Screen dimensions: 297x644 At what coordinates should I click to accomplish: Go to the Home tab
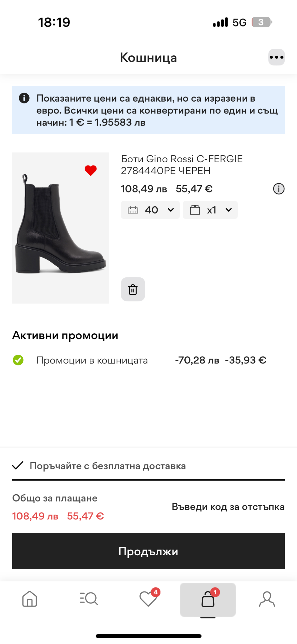(30, 599)
